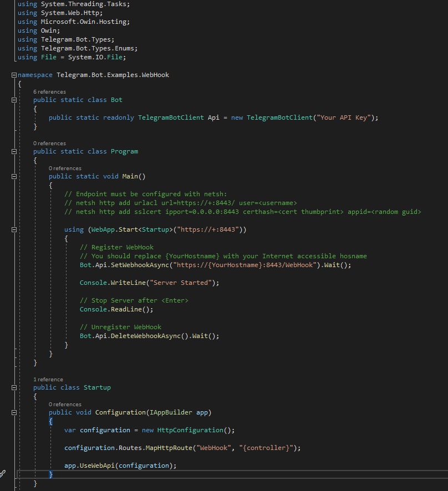The image size is (448, 491).
Task: Collapse the Configuration method outline
Action: 14,413
